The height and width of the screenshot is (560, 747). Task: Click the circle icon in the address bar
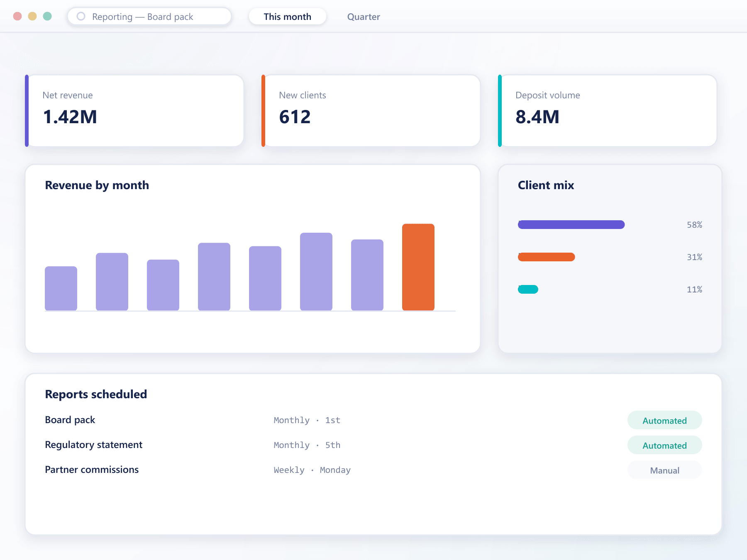pyautogui.click(x=81, y=16)
